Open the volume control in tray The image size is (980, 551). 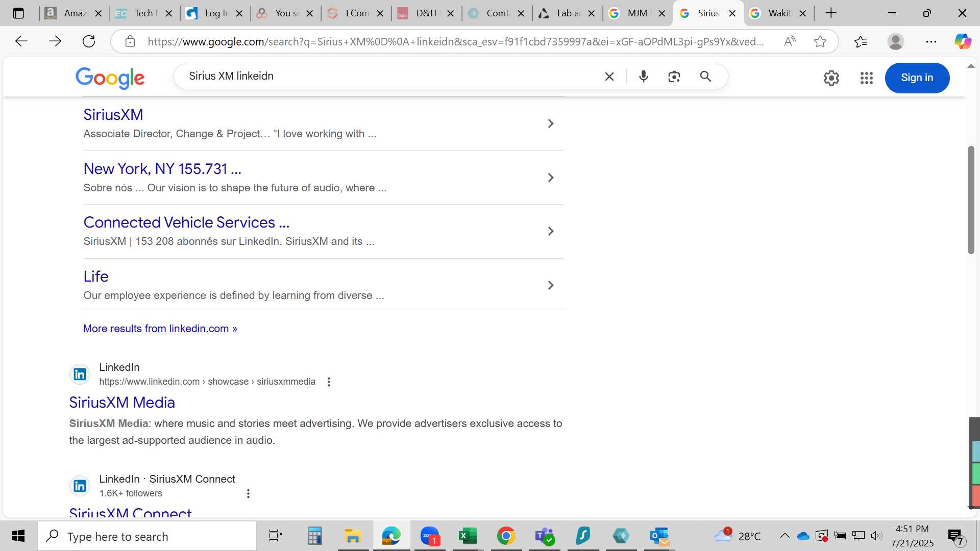tap(876, 536)
